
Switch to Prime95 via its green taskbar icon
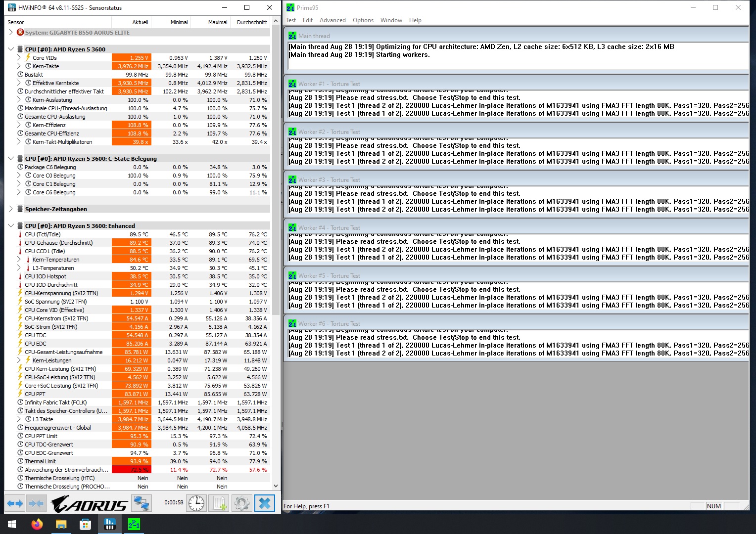pyautogui.click(x=134, y=524)
